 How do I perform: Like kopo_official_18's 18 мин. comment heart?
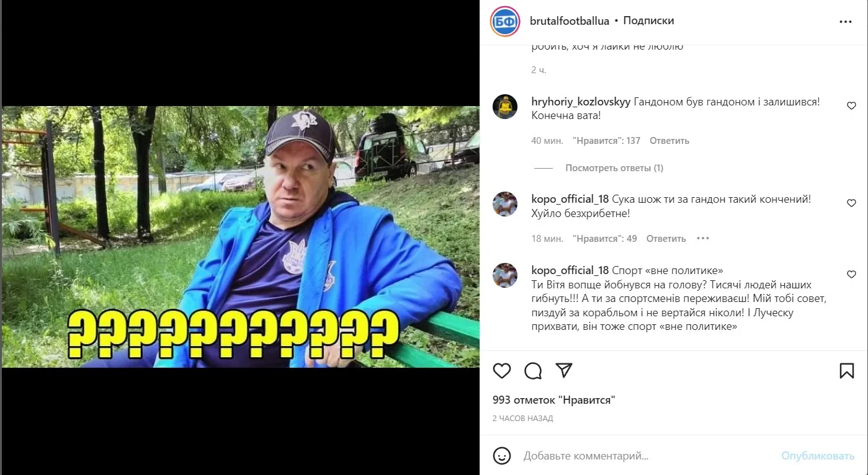(x=851, y=203)
